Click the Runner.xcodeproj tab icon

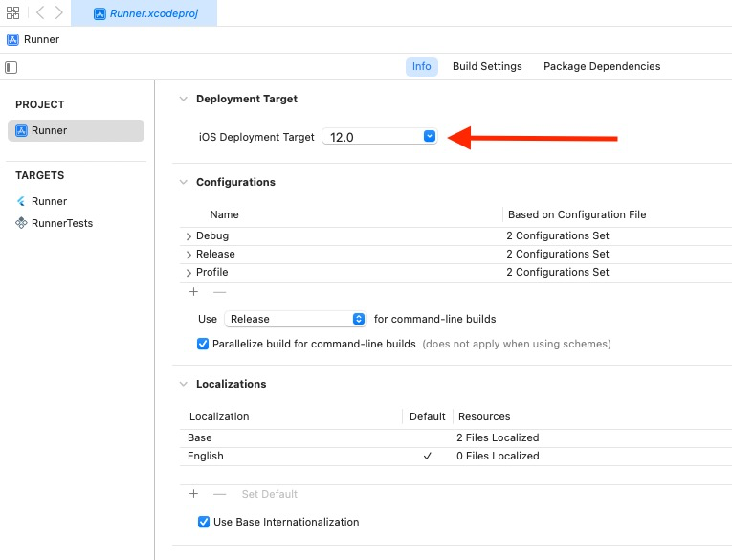(x=100, y=13)
